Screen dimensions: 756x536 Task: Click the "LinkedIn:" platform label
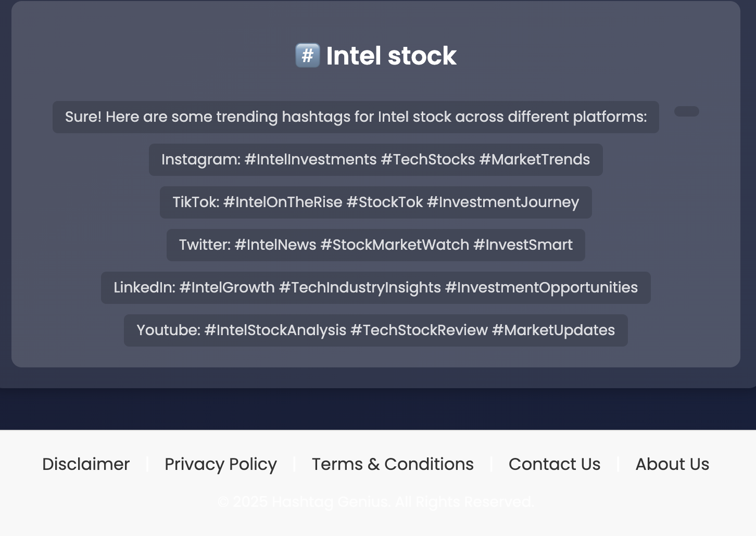pyautogui.click(x=144, y=288)
